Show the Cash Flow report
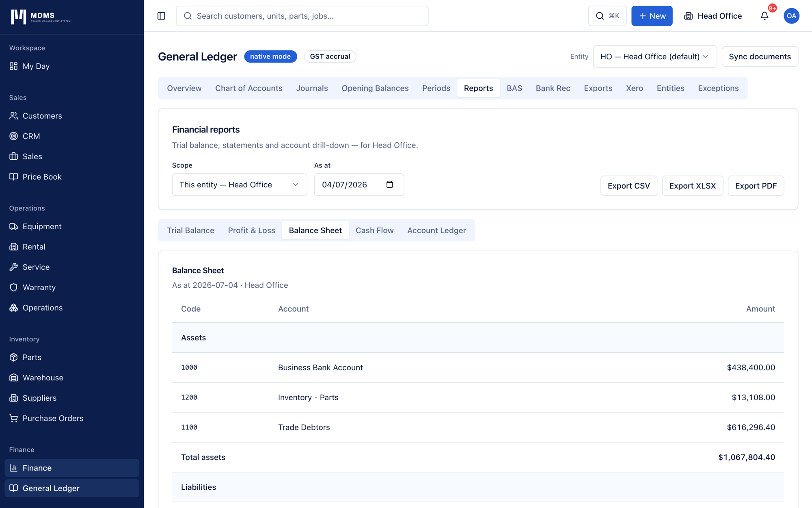This screenshot has height=508, width=812. pyautogui.click(x=375, y=230)
